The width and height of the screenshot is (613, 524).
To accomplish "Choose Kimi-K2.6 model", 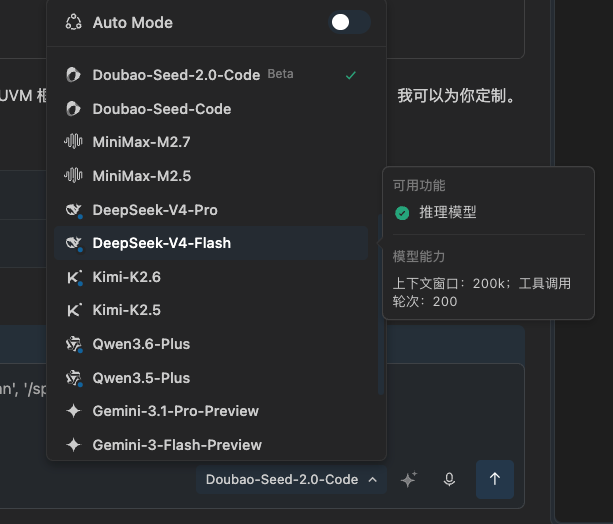I will tap(211, 277).
